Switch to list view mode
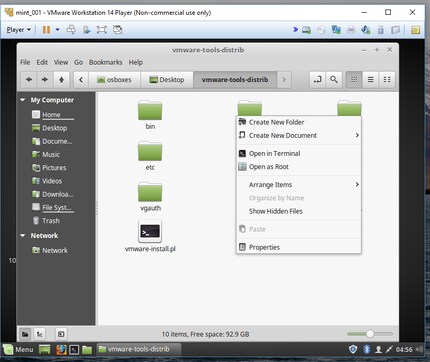Viewport: 430px width, 362px height. click(370, 80)
